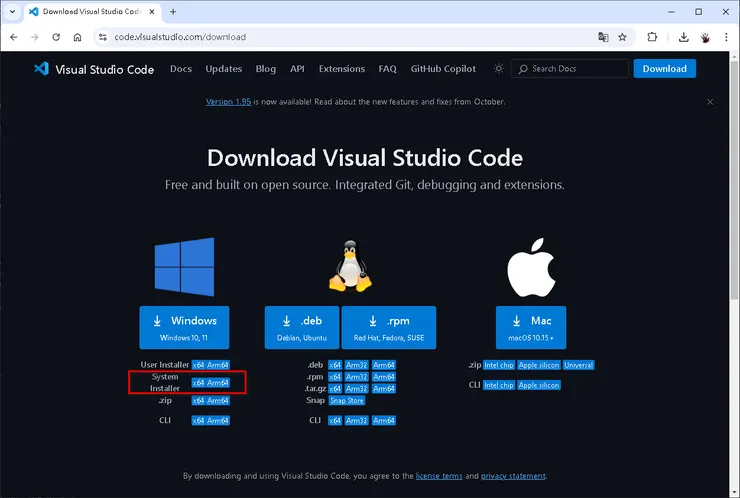Open a new browser tab
The height and width of the screenshot is (498, 740).
coord(173,12)
